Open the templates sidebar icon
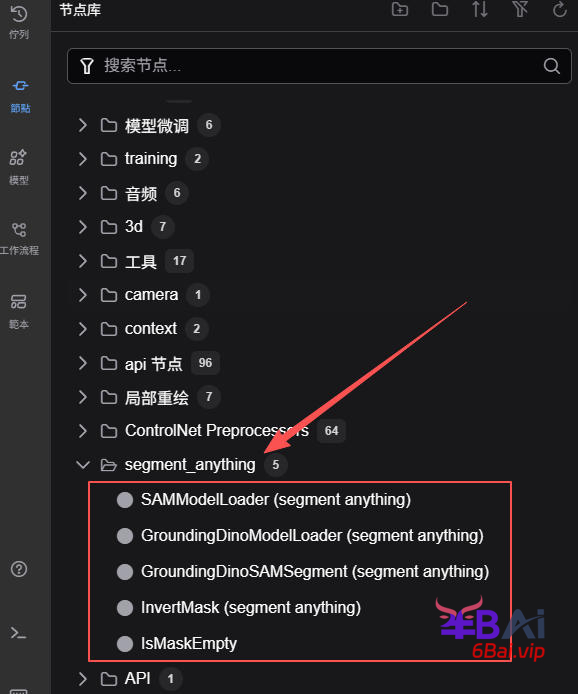This screenshot has height=694, width=578. click(x=19, y=312)
